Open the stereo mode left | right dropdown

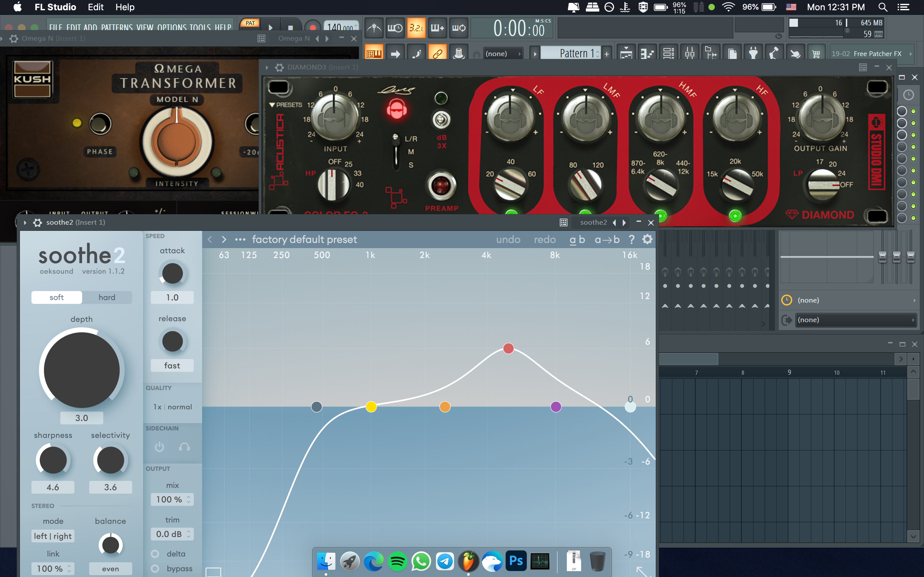pos(53,536)
